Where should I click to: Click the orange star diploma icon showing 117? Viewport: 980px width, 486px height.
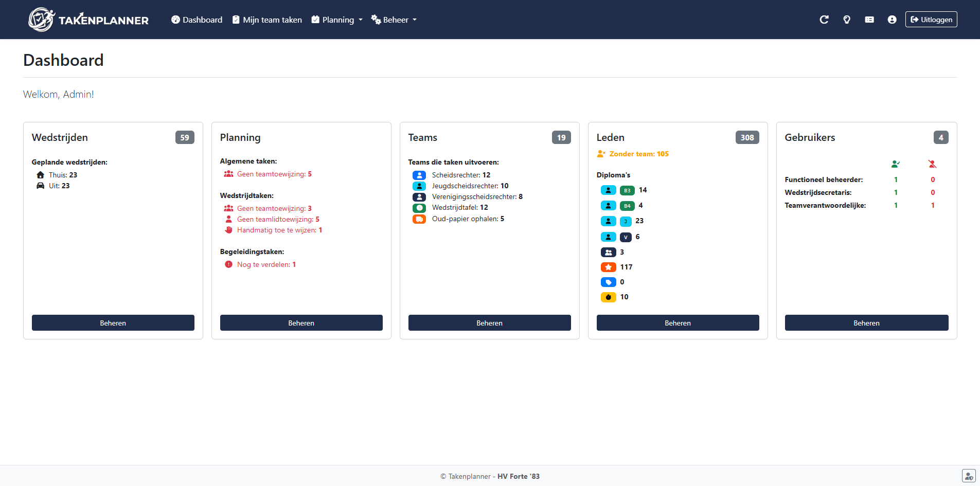click(x=609, y=267)
